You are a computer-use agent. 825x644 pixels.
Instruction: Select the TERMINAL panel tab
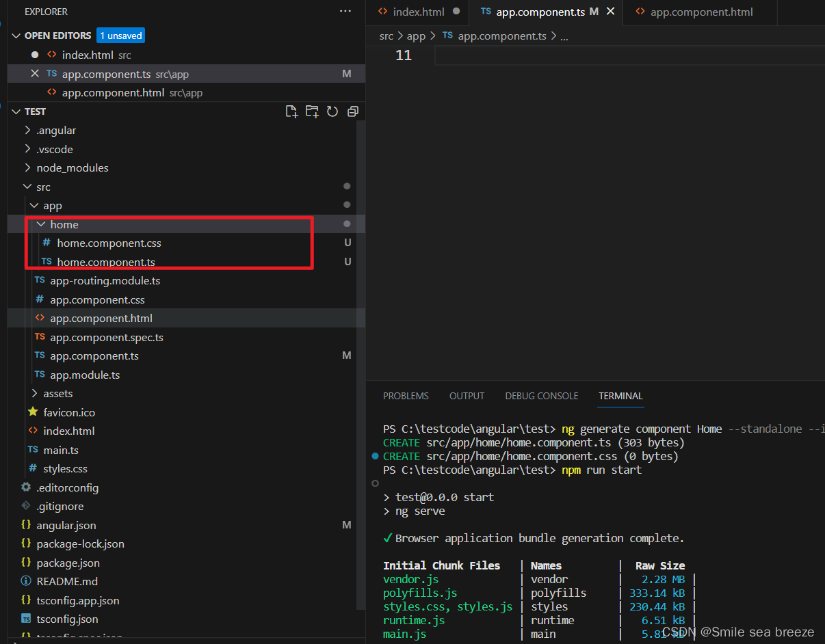620,396
